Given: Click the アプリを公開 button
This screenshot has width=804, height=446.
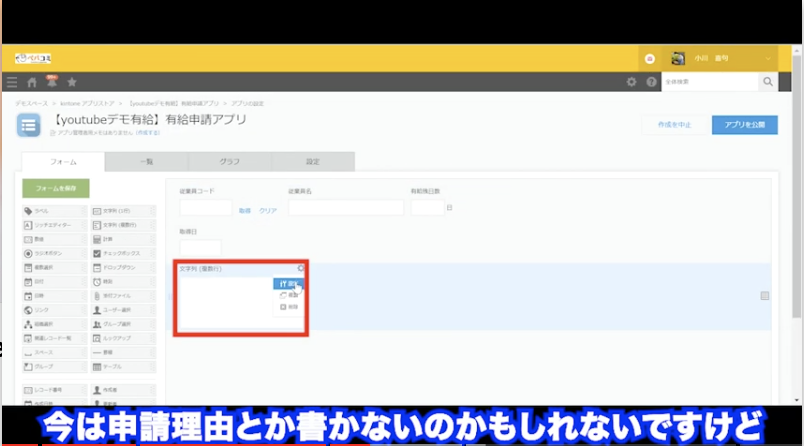Looking at the screenshot, I should [x=744, y=125].
